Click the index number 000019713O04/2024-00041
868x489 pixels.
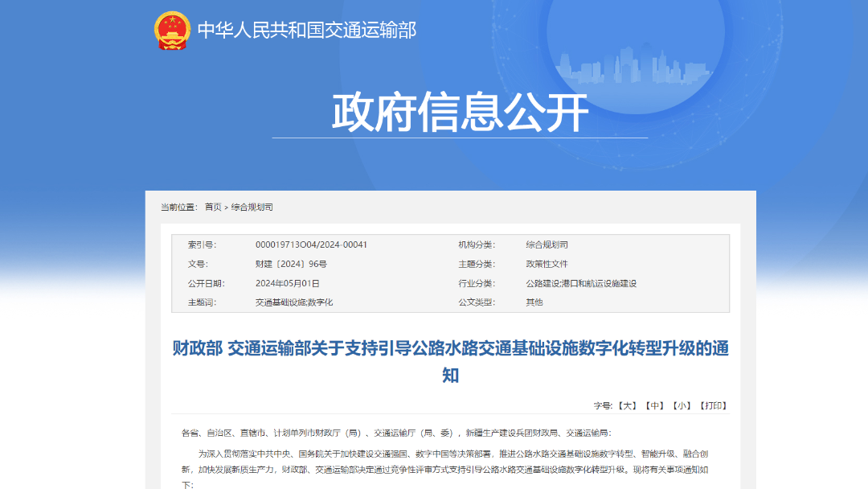(x=311, y=244)
